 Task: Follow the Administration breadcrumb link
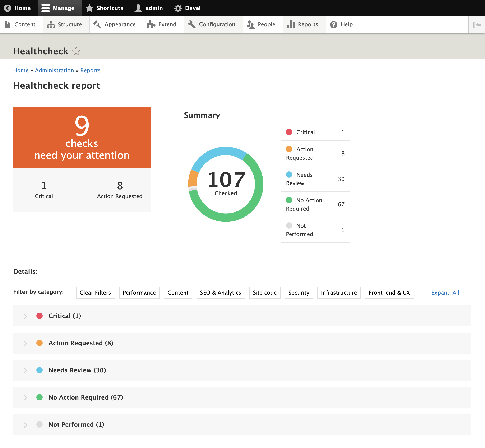click(x=54, y=70)
